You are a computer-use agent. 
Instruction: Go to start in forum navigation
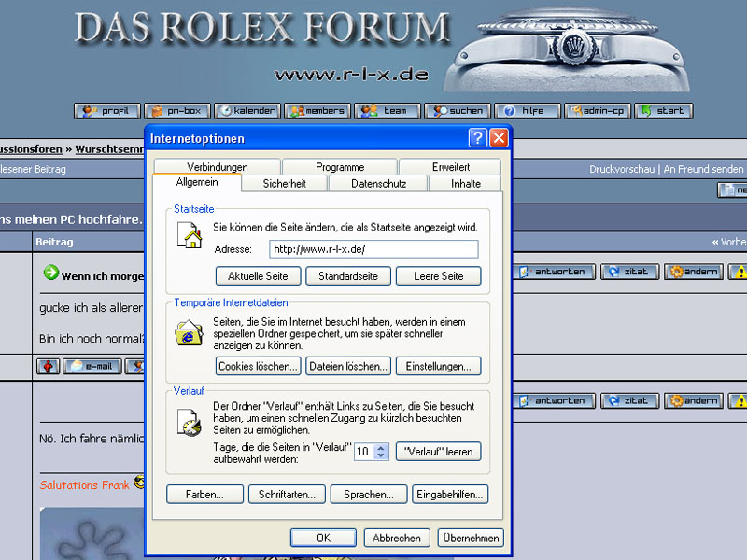pyautogui.click(x=663, y=111)
